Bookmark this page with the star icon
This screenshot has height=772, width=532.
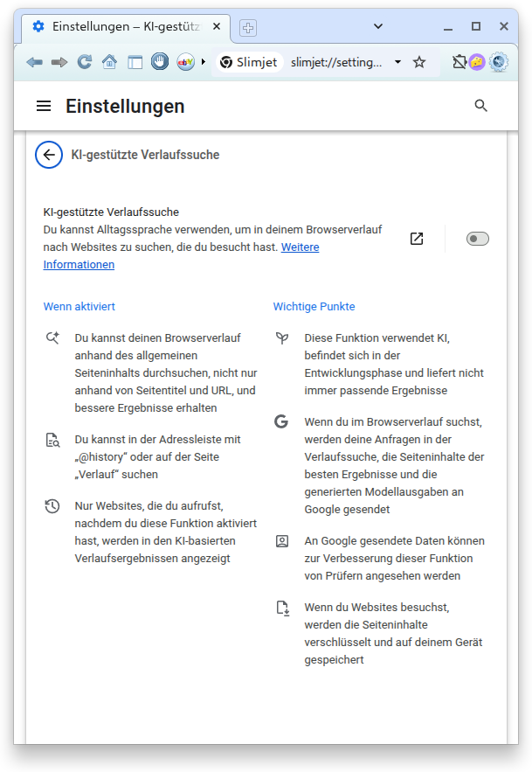pos(419,62)
